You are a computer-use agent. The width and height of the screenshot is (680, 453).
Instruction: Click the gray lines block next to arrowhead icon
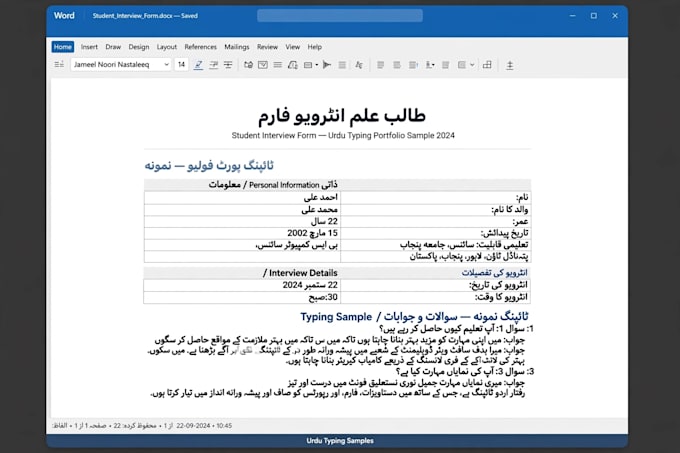(x=342, y=65)
